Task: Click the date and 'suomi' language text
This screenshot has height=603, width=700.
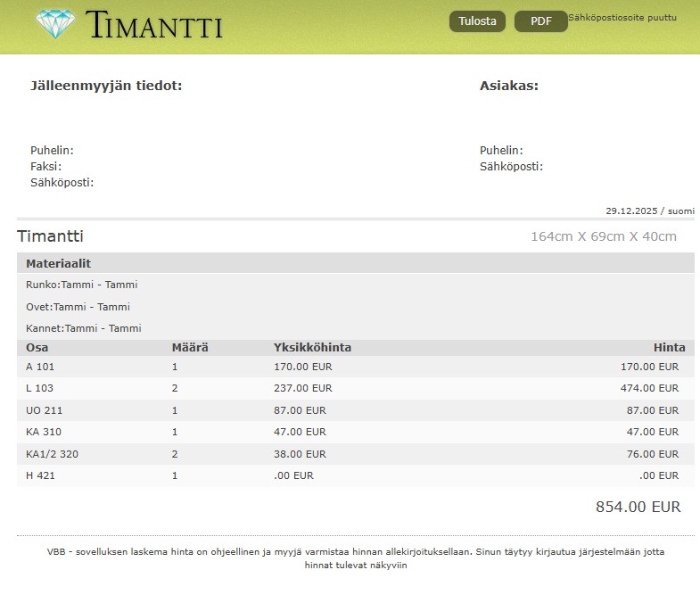Action: 649,211
